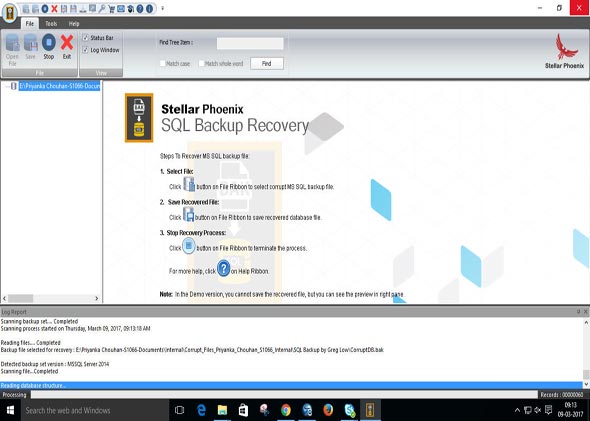
Task: Open the Windows Start menu
Action: (x=10, y=410)
